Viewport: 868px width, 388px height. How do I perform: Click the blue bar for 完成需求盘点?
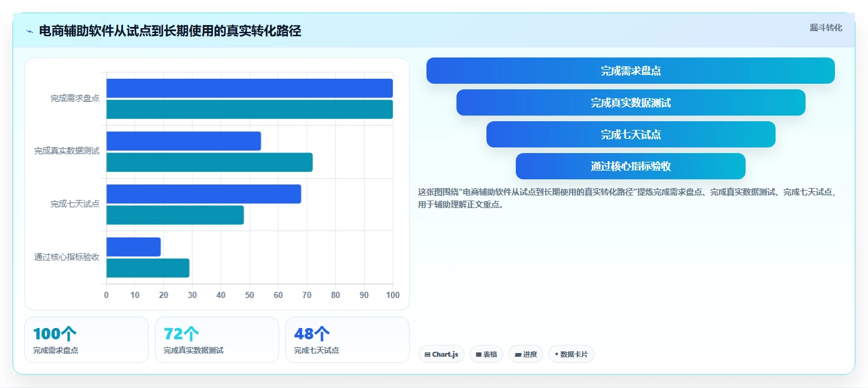[249, 88]
